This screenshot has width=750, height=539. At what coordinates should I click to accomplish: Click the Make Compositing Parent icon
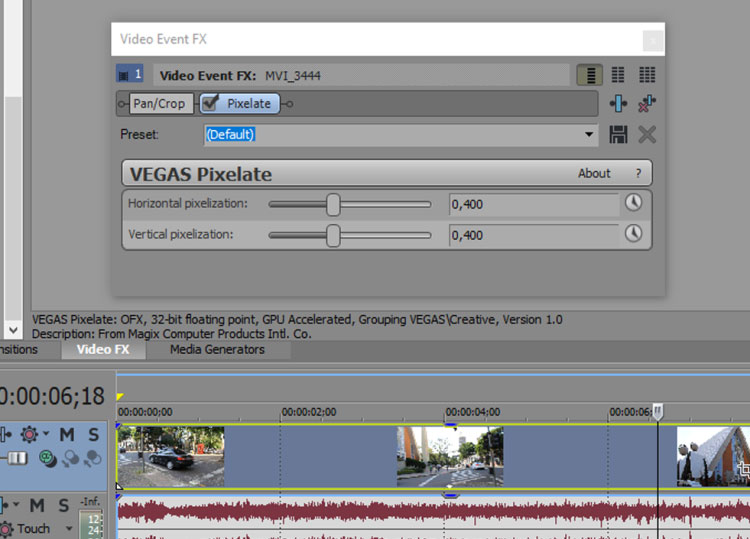click(71, 459)
